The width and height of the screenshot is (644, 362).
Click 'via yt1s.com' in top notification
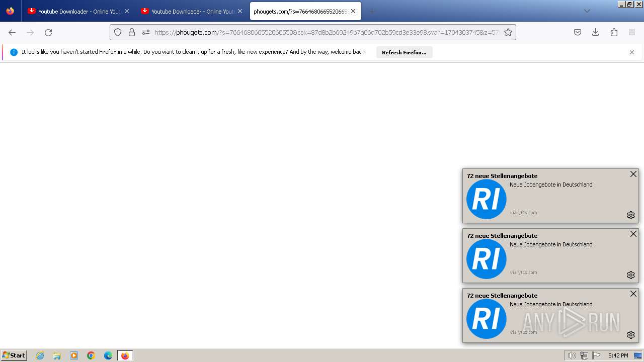[523, 213]
